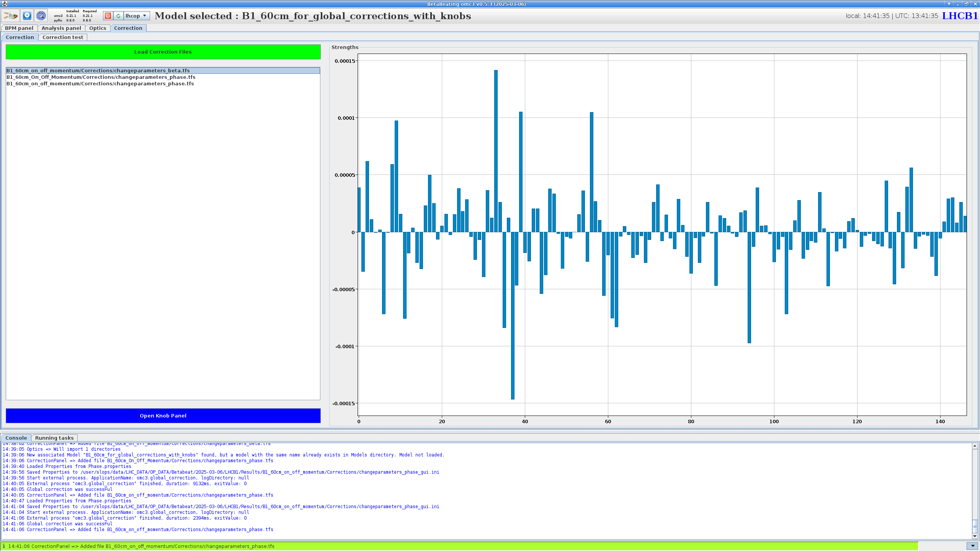Click the tallest positive bar in Strengths chart
980x551 pixels.
pos(496,151)
